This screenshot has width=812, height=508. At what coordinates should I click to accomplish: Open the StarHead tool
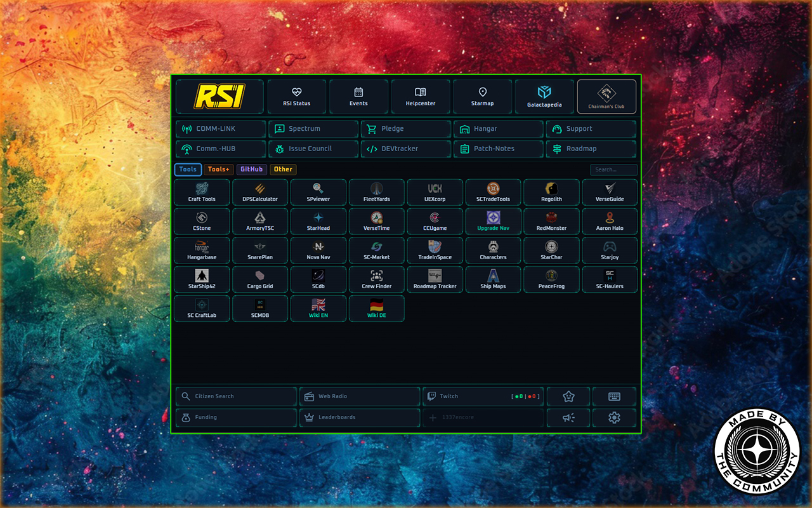pyautogui.click(x=318, y=222)
